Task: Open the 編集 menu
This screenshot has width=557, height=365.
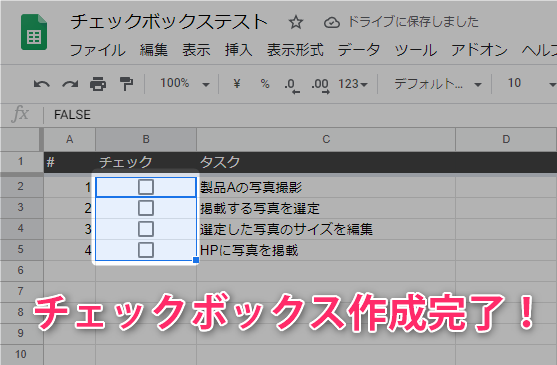Action: click(x=153, y=50)
